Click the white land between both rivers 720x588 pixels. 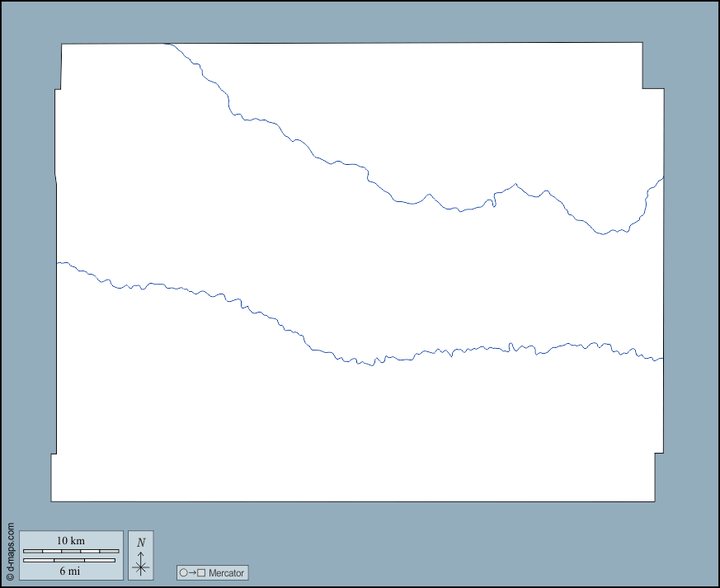coord(330,264)
